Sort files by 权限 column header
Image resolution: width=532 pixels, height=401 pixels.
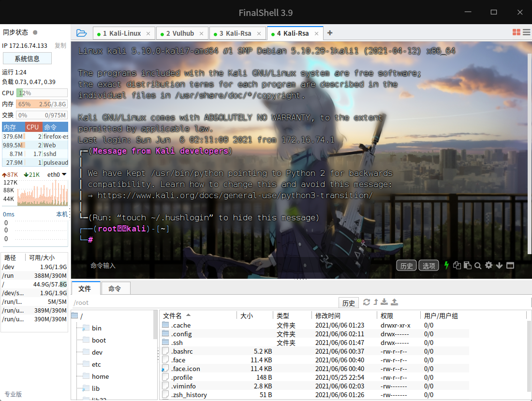399,315
